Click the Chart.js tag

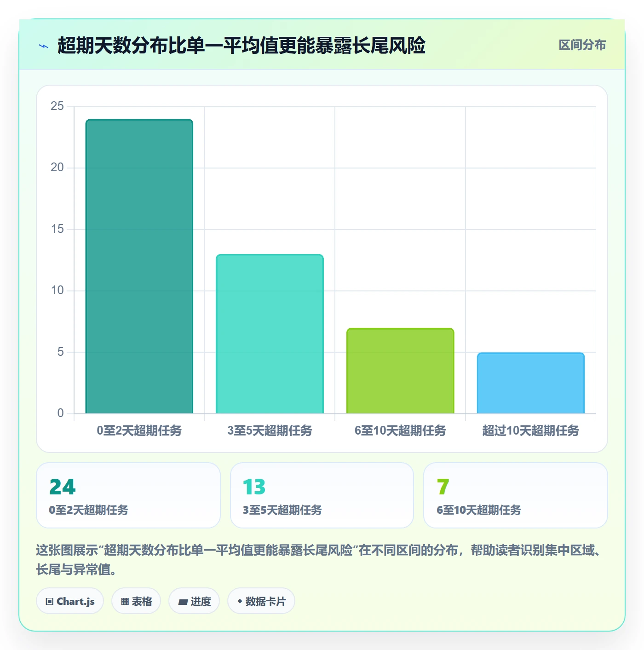point(70,601)
